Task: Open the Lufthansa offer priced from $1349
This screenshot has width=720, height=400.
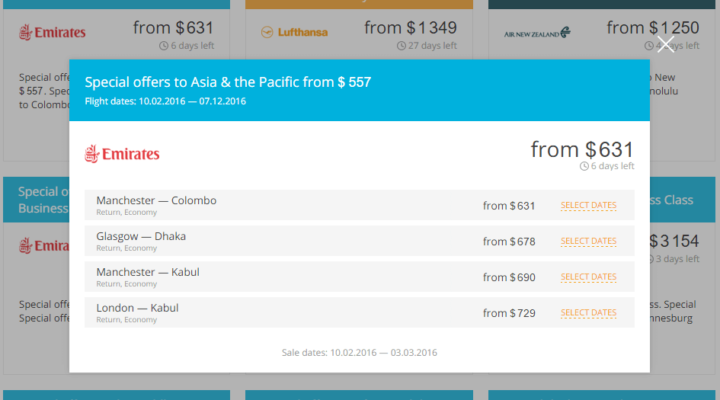Action: click(411, 27)
